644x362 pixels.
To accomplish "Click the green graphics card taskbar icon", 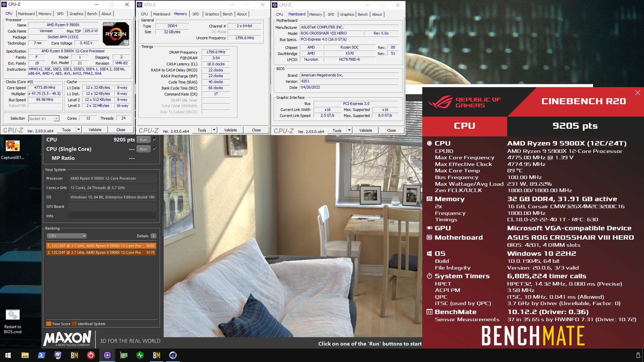I will [124, 355].
